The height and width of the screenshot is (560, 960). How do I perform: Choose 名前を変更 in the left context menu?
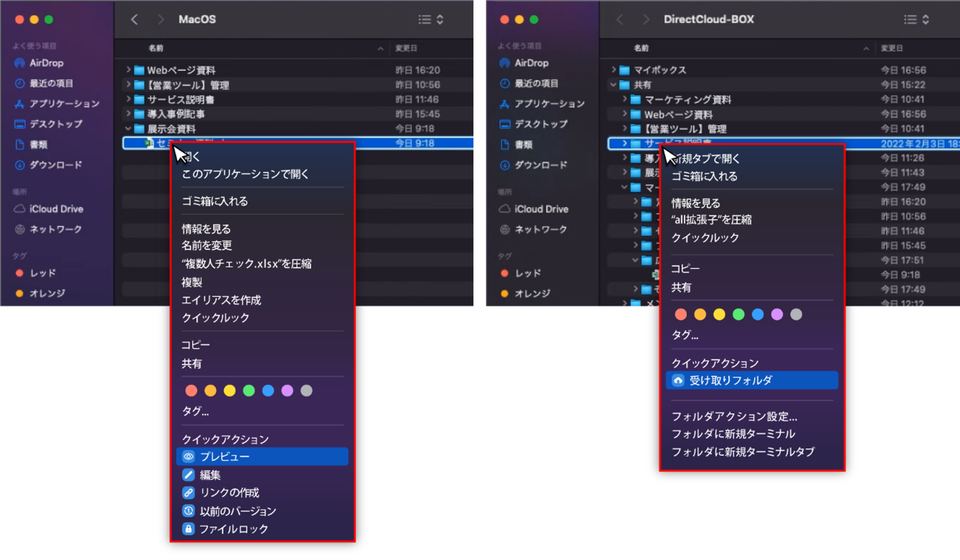207,245
